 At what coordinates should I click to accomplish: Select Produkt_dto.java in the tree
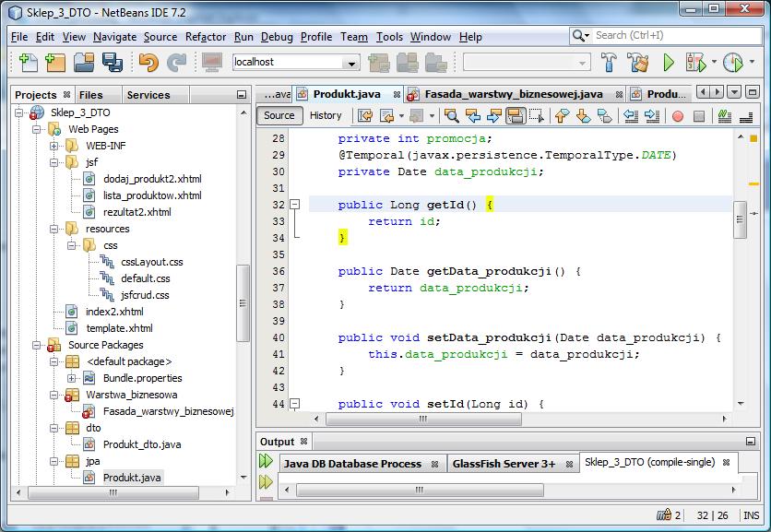[142, 444]
